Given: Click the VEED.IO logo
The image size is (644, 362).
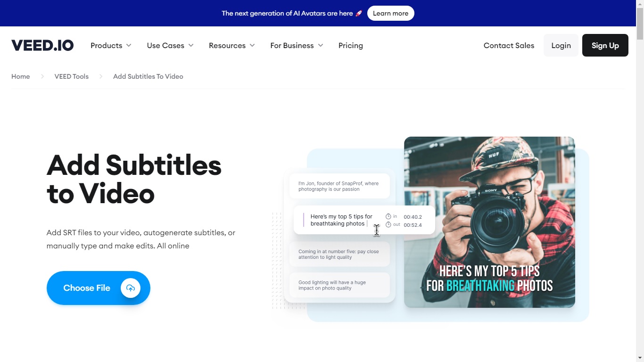Looking at the screenshot, I should click(x=42, y=45).
